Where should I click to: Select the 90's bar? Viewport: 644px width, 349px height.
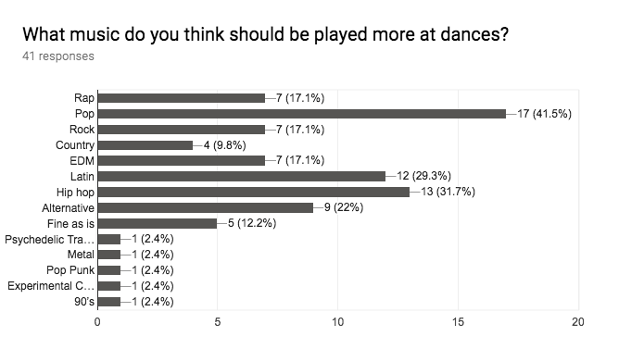click(x=109, y=302)
